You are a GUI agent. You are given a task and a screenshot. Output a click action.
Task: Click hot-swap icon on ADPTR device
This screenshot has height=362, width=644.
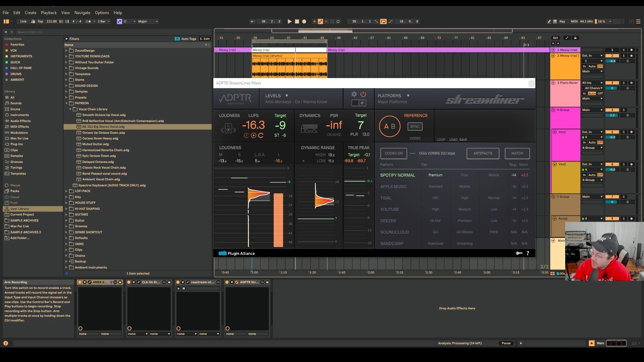262,282
